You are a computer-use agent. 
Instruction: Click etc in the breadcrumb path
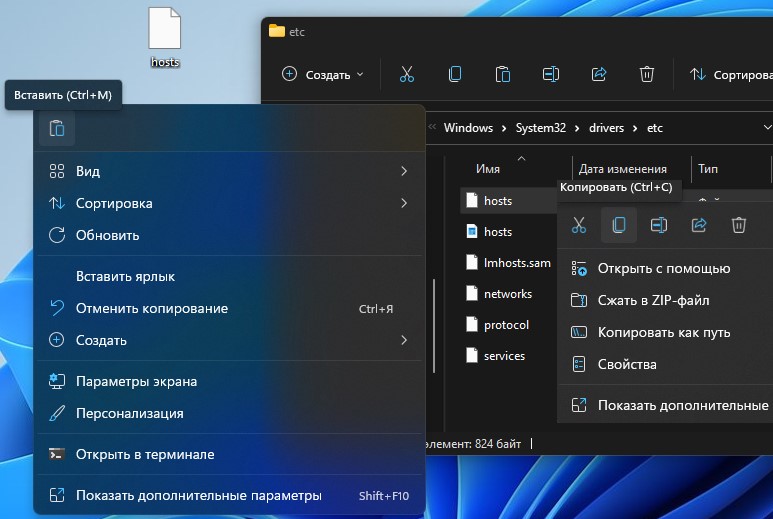click(x=655, y=128)
